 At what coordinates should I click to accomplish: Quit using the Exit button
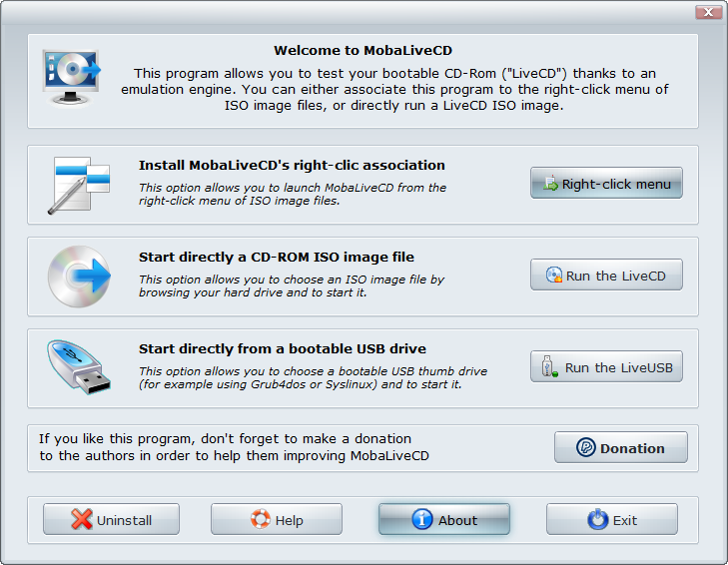[612, 519]
